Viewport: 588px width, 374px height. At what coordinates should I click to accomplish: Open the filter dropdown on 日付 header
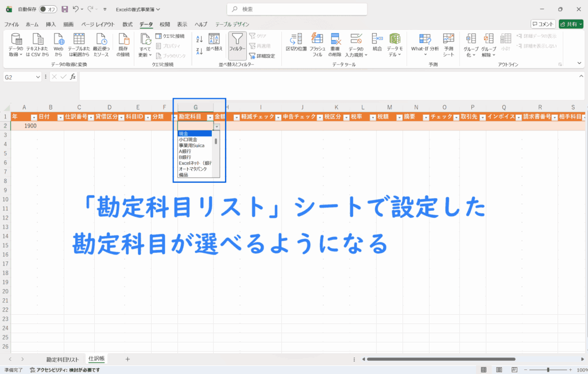tap(60, 117)
